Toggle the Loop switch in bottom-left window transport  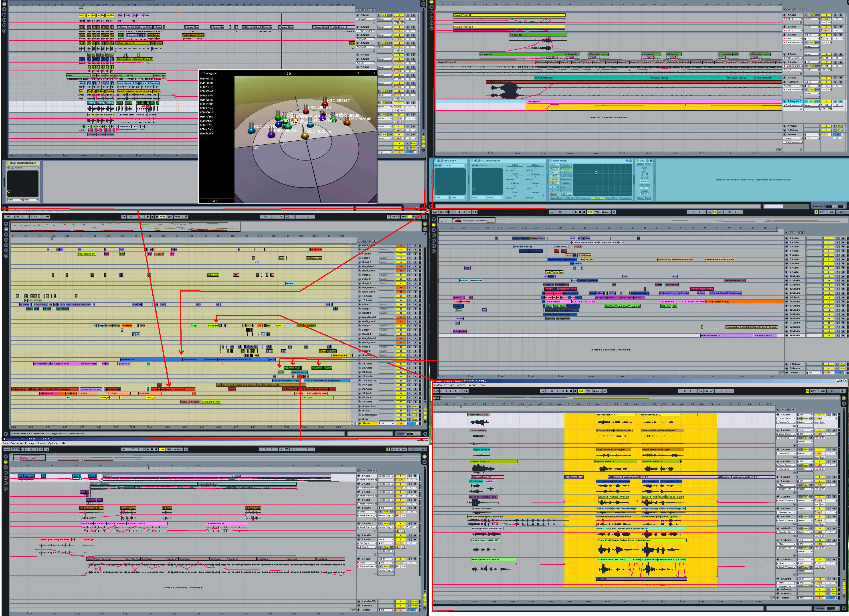tap(287, 449)
